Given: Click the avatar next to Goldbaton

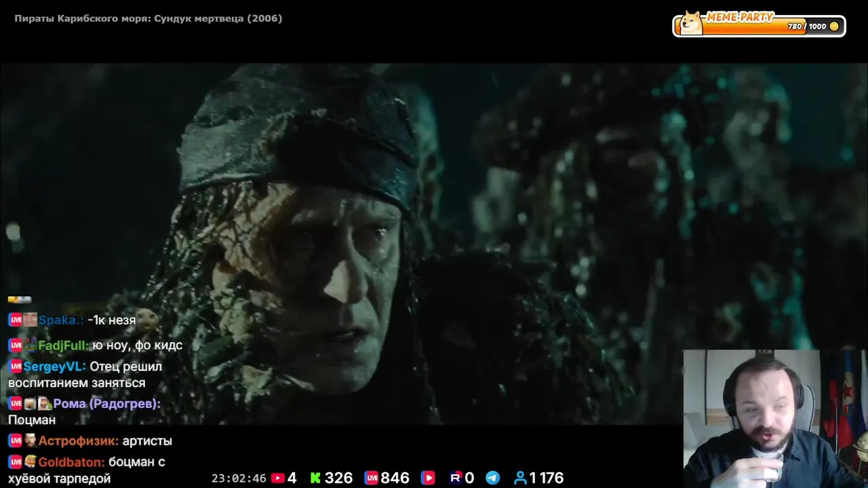Looking at the screenshot, I should point(31,462).
